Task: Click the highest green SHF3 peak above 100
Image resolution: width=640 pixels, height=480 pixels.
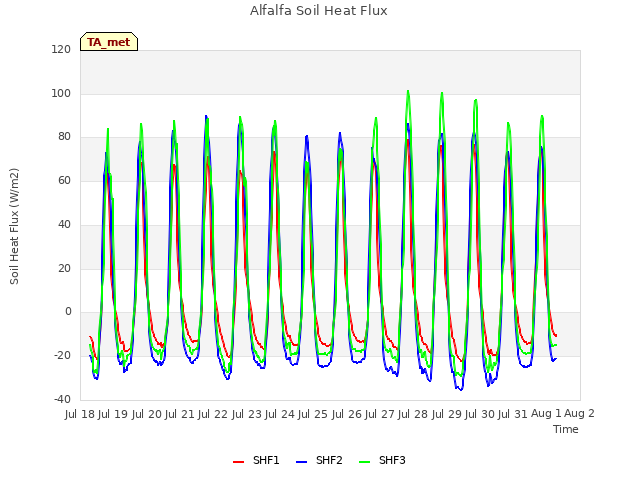Action: (x=408, y=91)
